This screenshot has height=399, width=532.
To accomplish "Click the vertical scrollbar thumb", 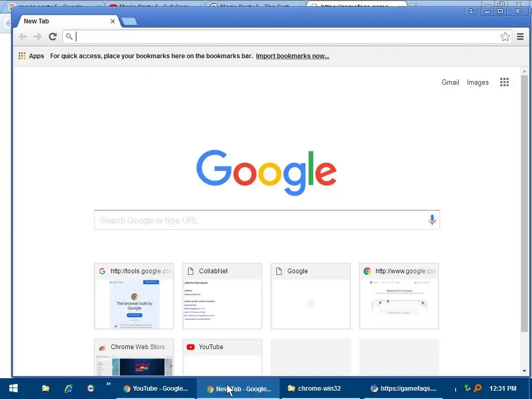I will tap(525, 204).
